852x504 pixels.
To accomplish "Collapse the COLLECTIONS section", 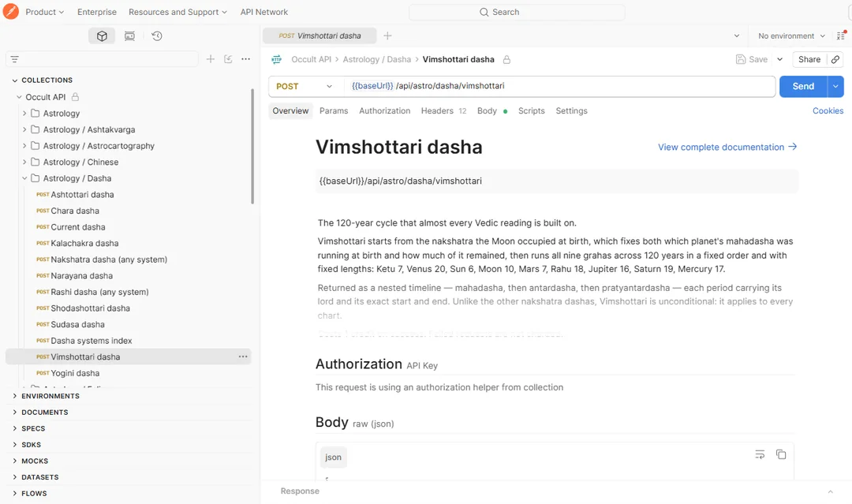I will (x=15, y=80).
